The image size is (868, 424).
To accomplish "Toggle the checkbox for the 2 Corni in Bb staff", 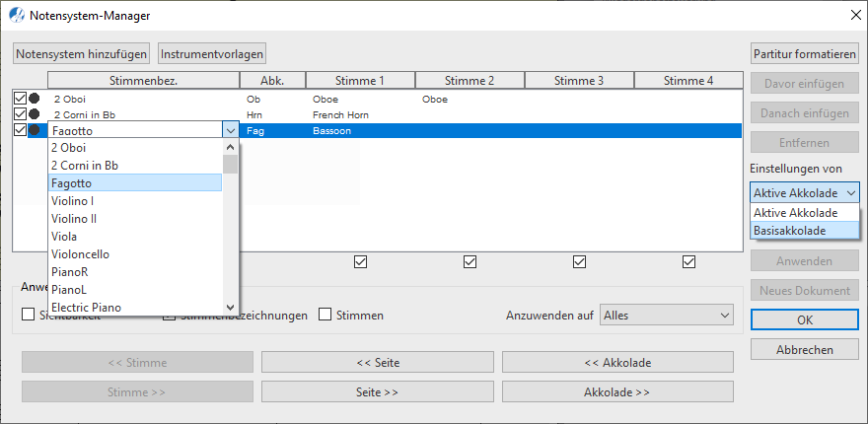I will (20, 114).
